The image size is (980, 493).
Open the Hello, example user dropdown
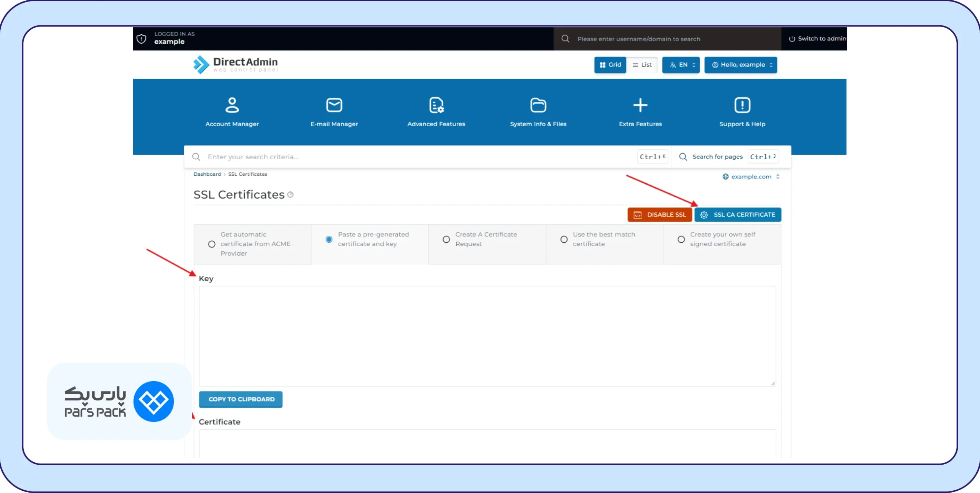coord(741,65)
